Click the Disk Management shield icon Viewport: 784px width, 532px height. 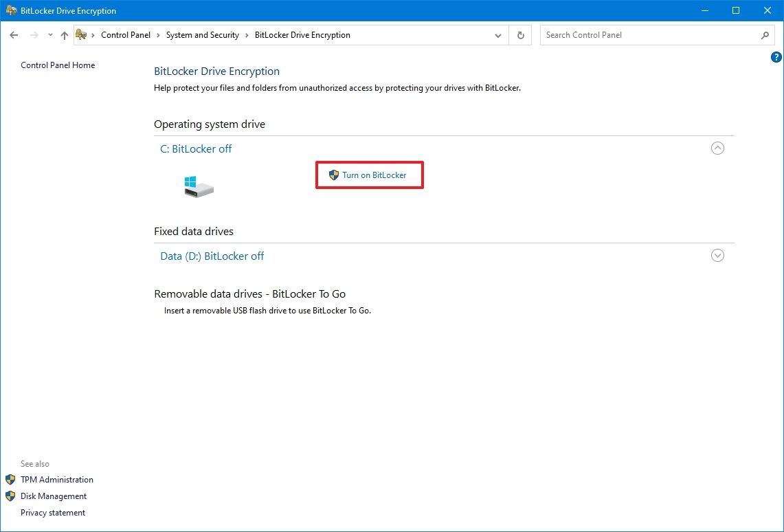click(10, 496)
